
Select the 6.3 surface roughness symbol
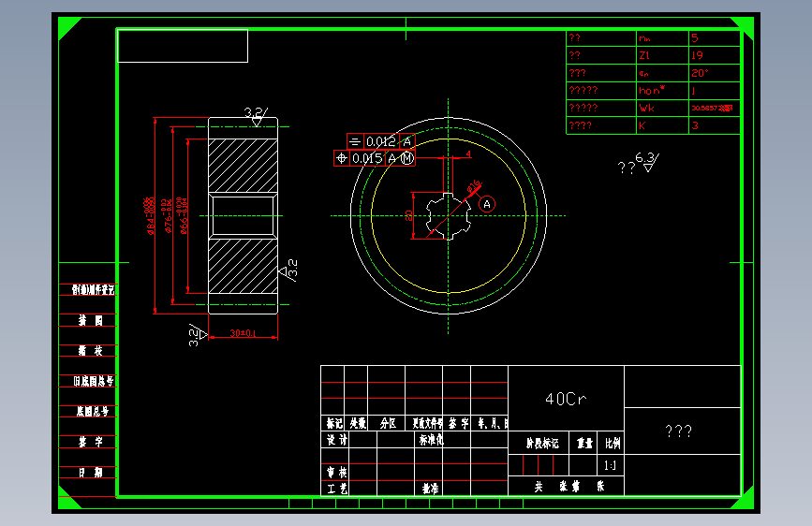tap(647, 162)
